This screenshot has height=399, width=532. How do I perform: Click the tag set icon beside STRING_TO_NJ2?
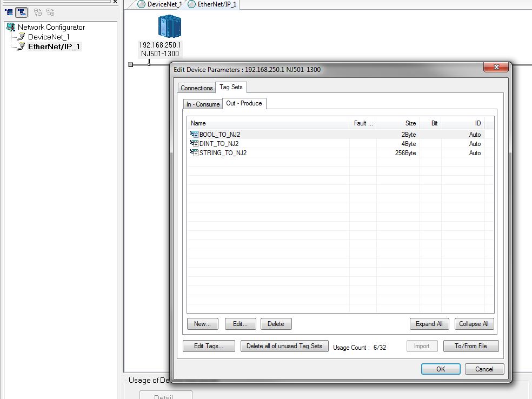coord(194,153)
